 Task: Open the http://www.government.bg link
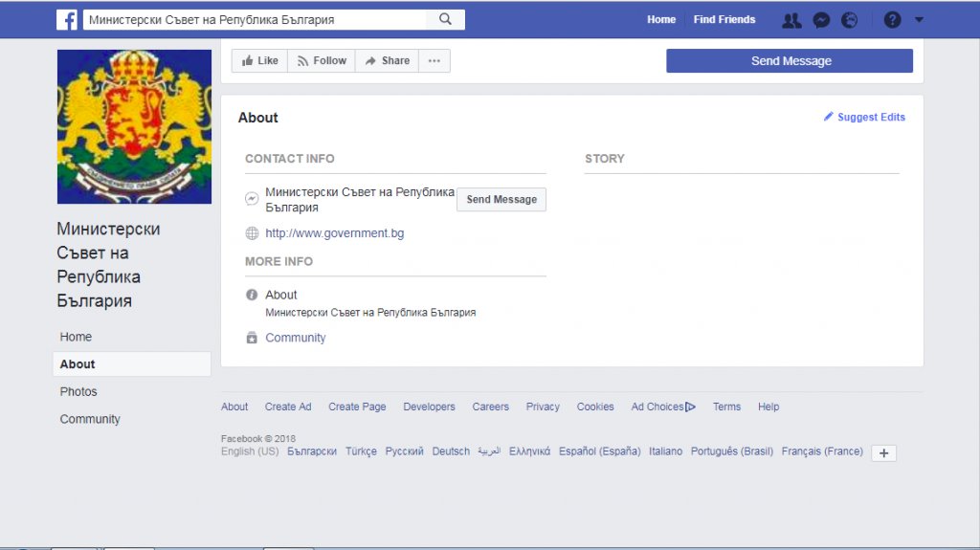[334, 233]
